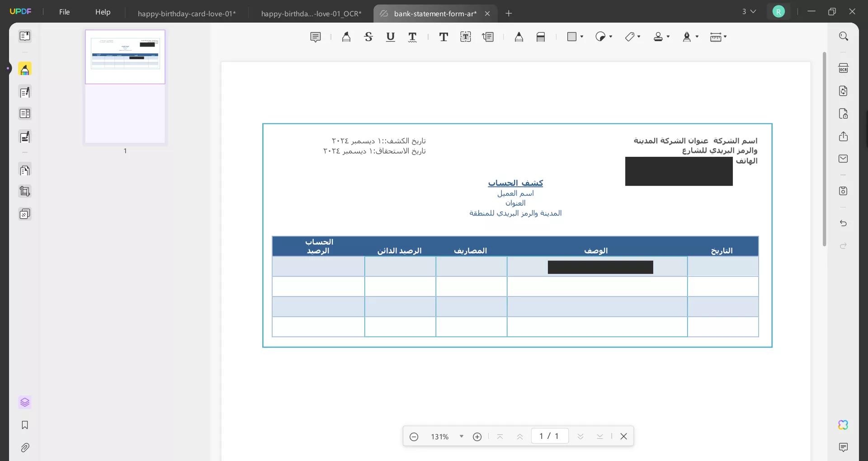This screenshot has height=461, width=868.
Task: Open Edit PDF mode in left sidebar
Action: coord(25,92)
